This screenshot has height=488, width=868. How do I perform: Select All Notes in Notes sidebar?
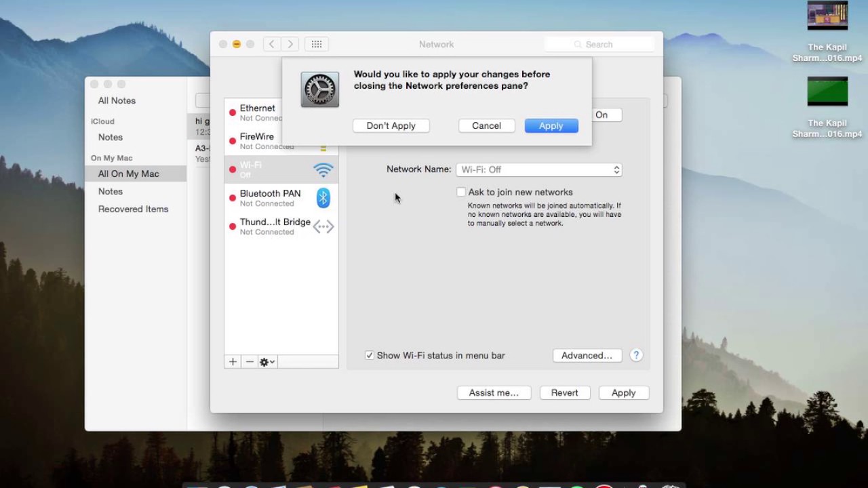(x=117, y=100)
